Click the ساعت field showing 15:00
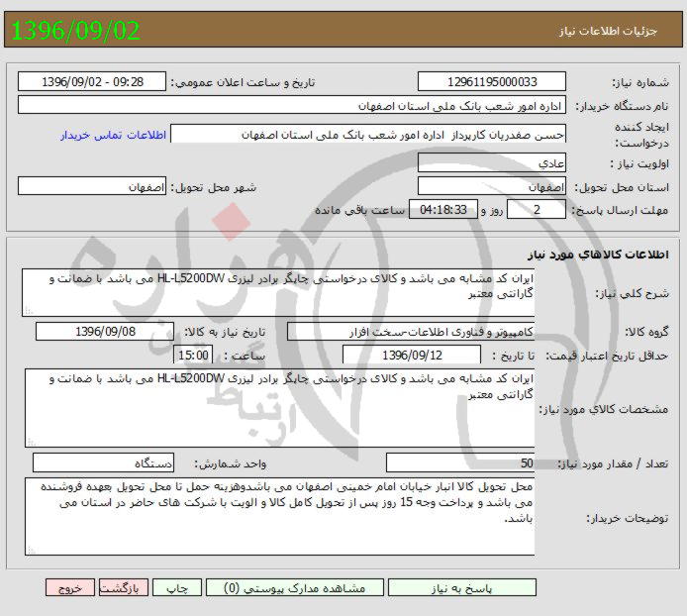Screen dimensions: 687x616 (x=193, y=355)
